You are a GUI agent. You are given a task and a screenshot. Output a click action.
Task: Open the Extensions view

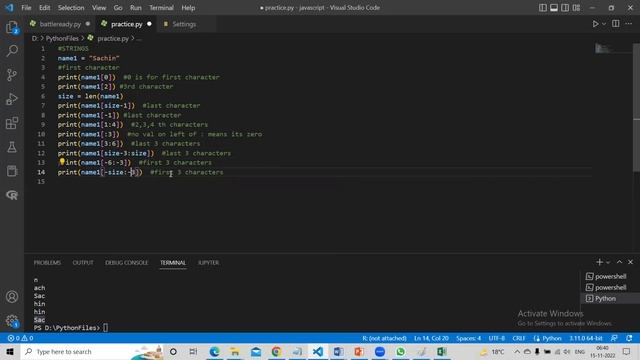click(12, 123)
